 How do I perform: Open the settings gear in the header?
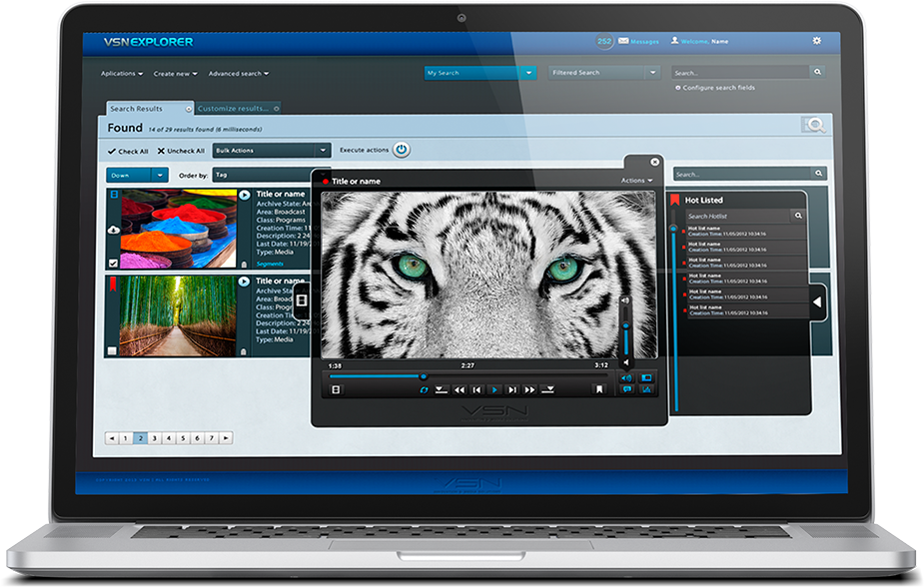click(816, 41)
